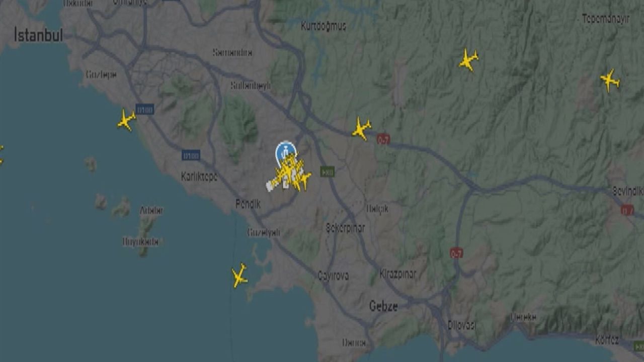This screenshot has height=362, width=644.
Task: Click the O-7 shield below Sevindikli
Action: pyautogui.click(x=627, y=210)
